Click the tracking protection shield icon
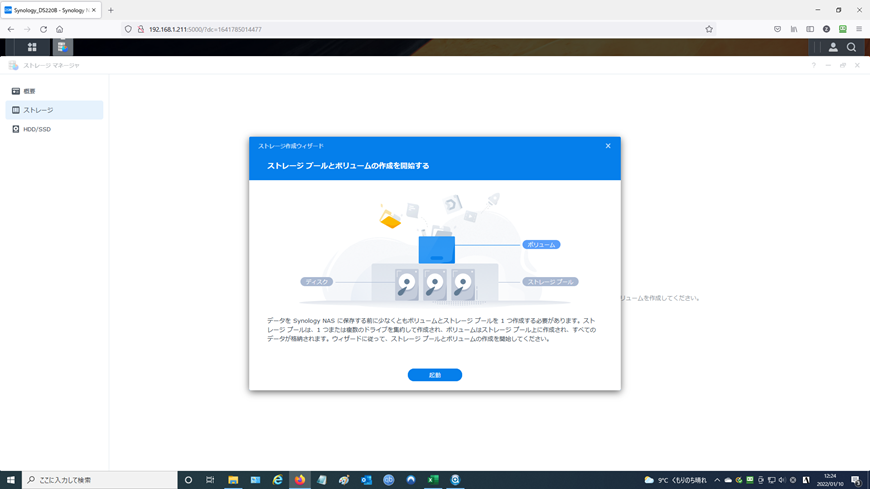870x489 pixels. 128,29
